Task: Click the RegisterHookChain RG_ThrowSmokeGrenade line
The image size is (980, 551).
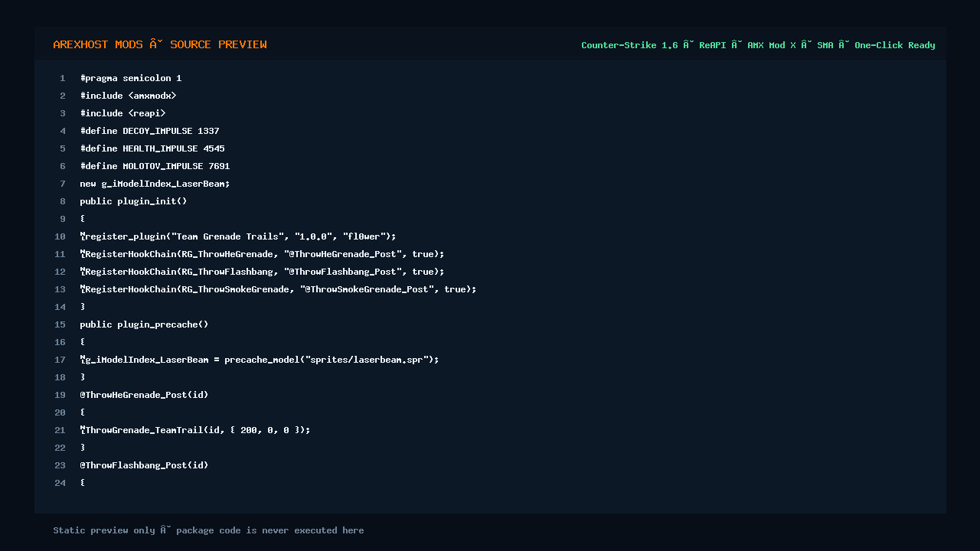Action: (x=278, y=289)
